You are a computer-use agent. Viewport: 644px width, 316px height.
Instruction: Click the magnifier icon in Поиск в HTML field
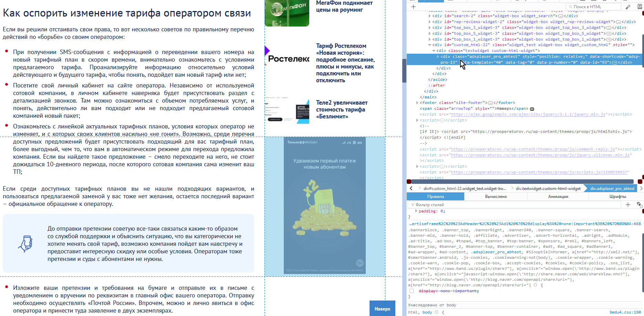click(x=571, y=7)
